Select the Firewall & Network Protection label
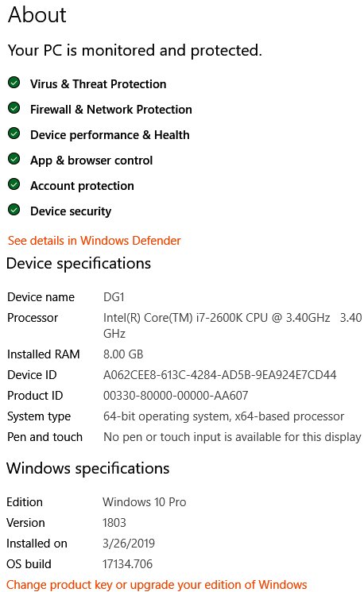 coord(111,110)
